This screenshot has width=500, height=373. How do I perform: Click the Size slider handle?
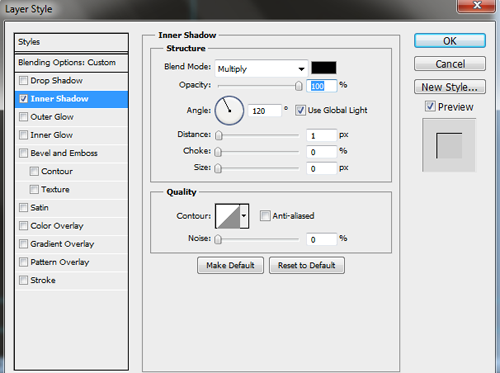(x=218, y=168)
